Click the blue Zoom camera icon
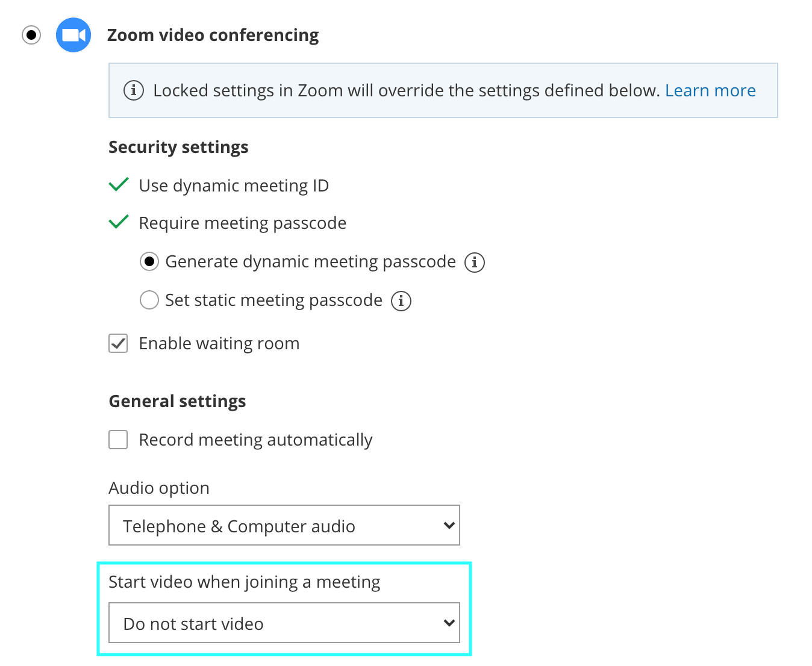812x666 pixels. click(73, 35)
